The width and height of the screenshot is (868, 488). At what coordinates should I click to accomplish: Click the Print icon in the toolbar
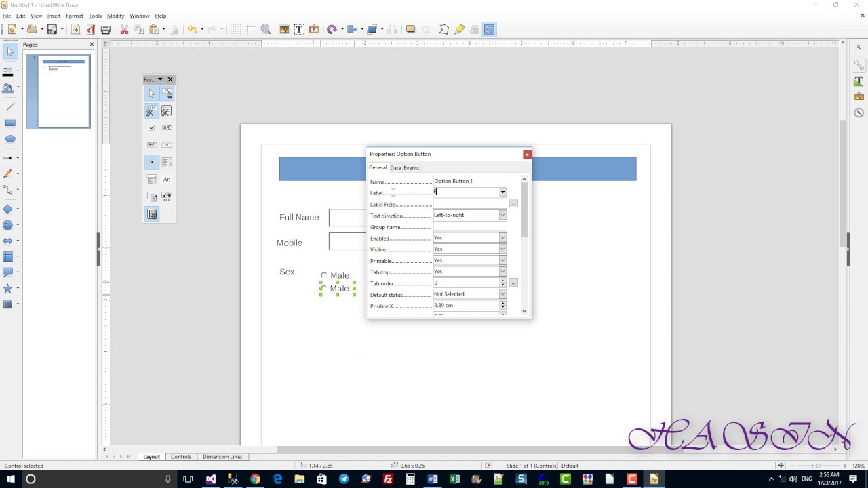click(x=106, y=29)
